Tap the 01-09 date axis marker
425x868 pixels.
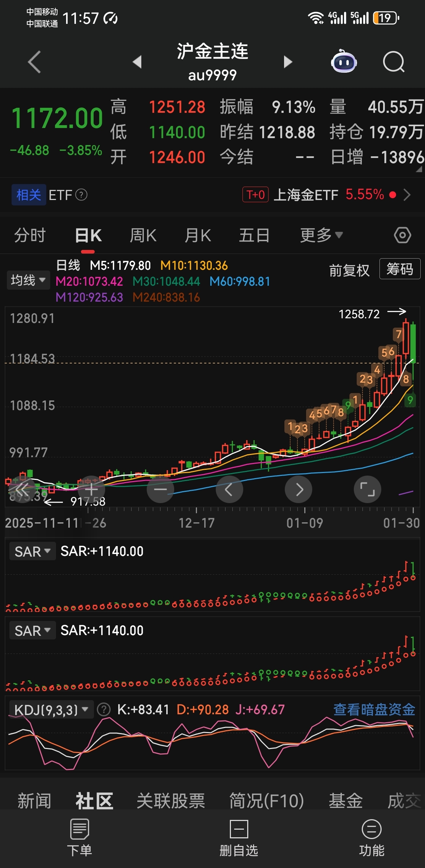point(305,523)
